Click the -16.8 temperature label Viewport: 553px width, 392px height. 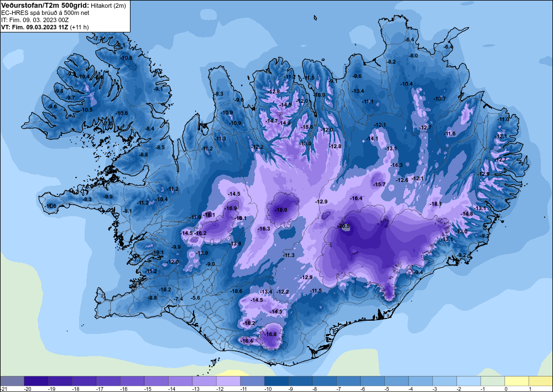tap(271, 334)
